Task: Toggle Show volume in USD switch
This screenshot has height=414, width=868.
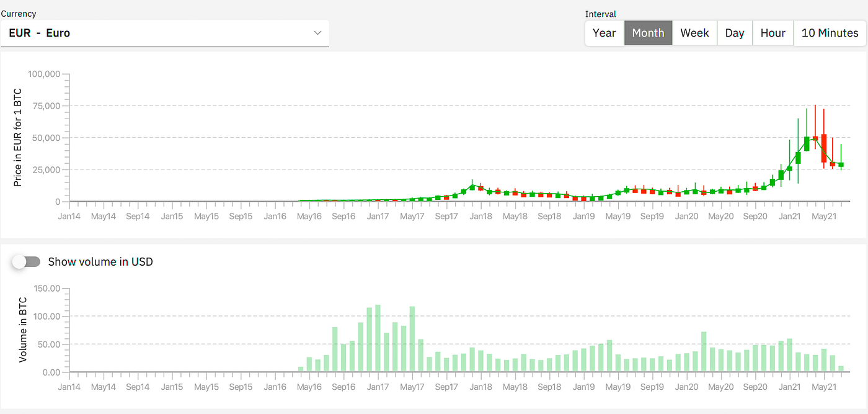Action: point(25,262)
